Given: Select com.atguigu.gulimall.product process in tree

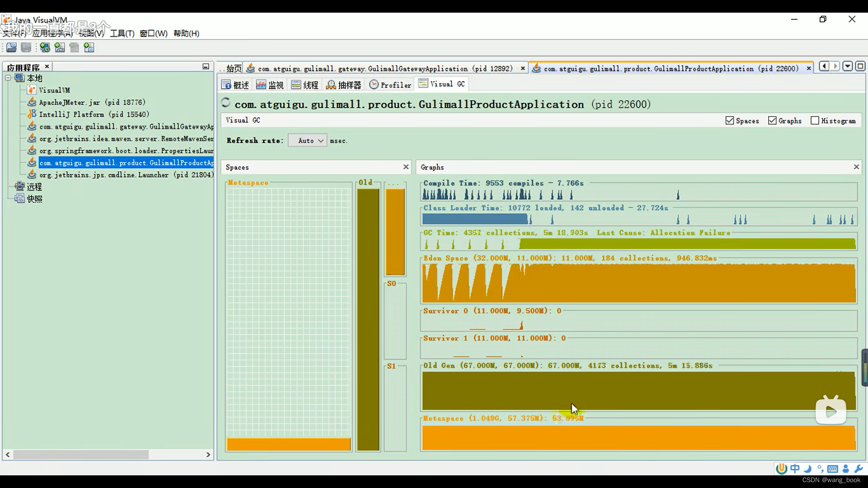Looking at the screenshot, I should pos(126,163).
